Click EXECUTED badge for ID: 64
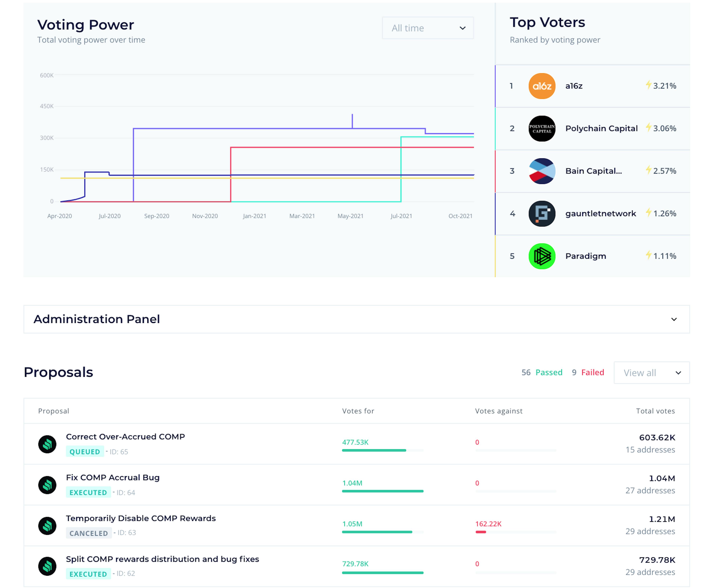The image size is (704, 588). pos(88,492)
